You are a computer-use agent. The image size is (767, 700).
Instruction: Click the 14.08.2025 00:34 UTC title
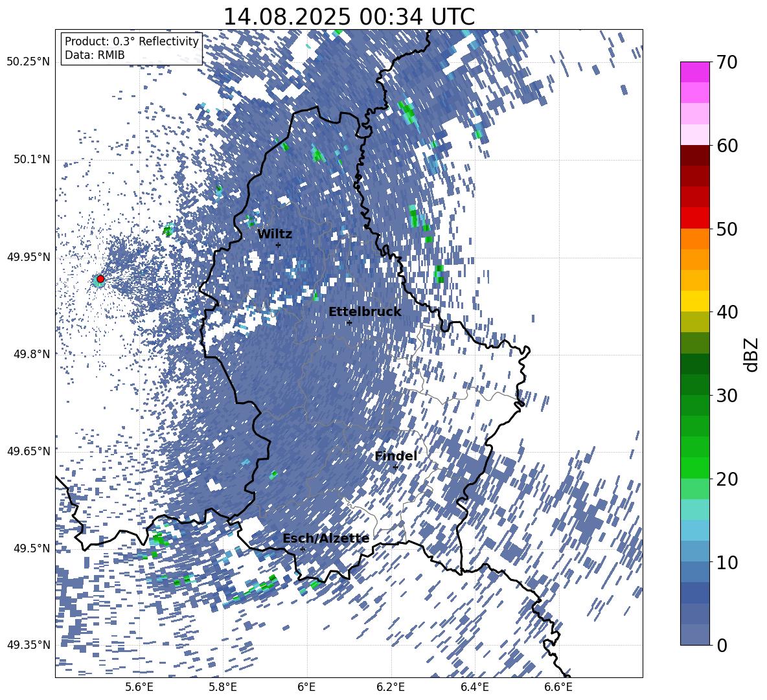tap(349, 17)
